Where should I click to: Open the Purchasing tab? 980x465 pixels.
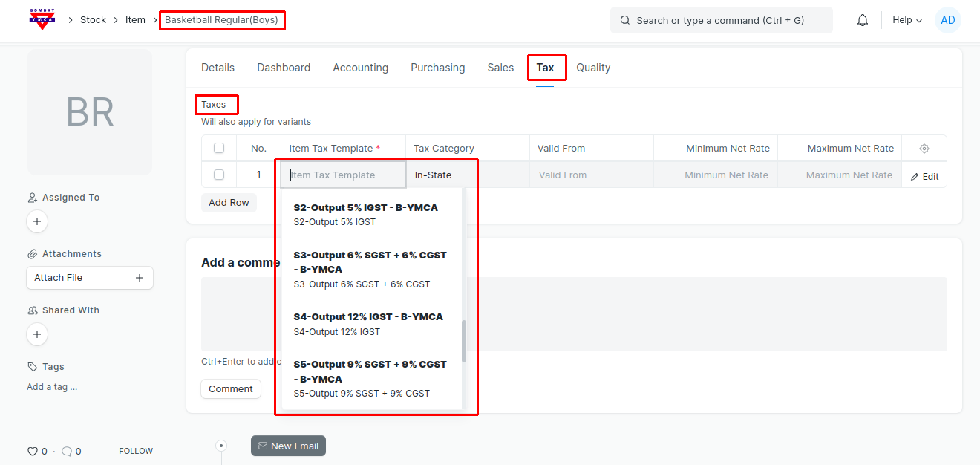point(437,68)
